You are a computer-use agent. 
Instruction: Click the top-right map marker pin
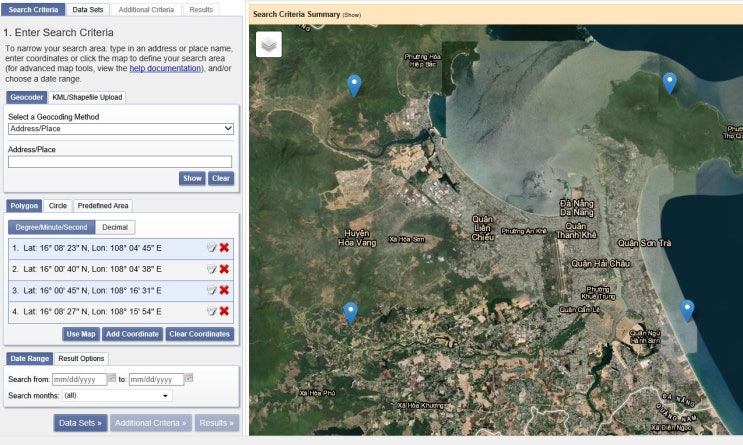tap(670, 82)
